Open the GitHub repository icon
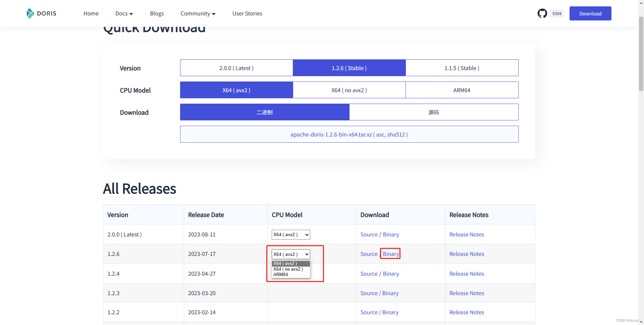The image size is (644, 325). pos(542,13)
